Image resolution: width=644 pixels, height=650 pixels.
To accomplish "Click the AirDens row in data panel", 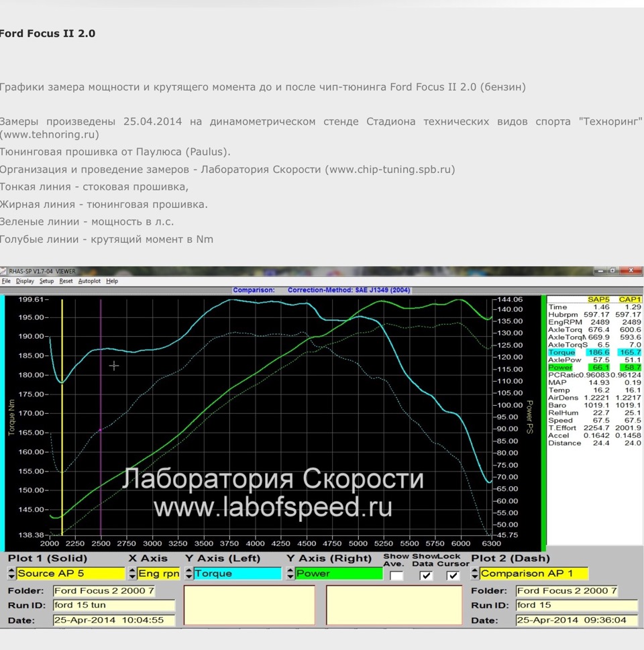I will coord(594,398).
